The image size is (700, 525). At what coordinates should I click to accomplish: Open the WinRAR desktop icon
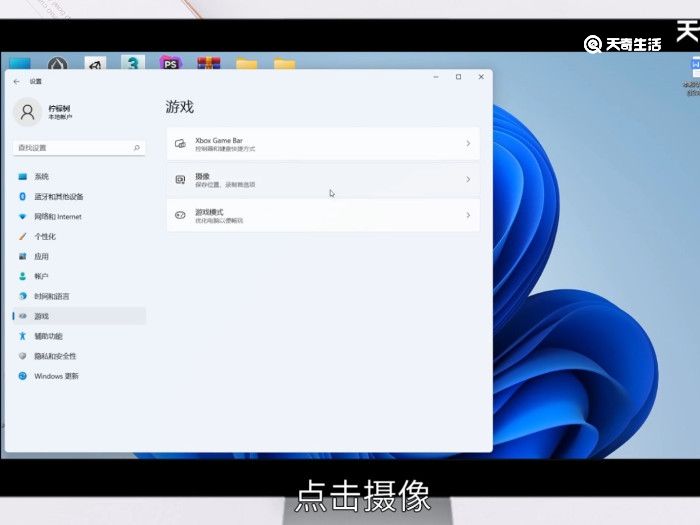[209, 62]
